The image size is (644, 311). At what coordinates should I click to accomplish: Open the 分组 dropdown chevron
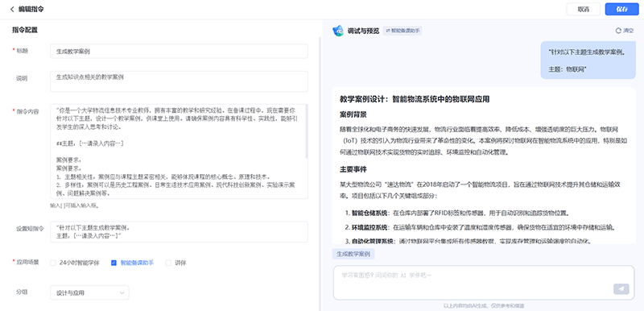coord(122,292)
